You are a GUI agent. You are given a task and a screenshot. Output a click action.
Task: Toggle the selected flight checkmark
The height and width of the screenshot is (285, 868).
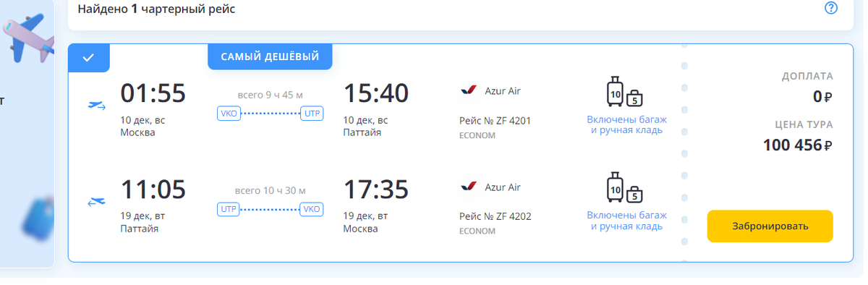[x=88, y=58]
